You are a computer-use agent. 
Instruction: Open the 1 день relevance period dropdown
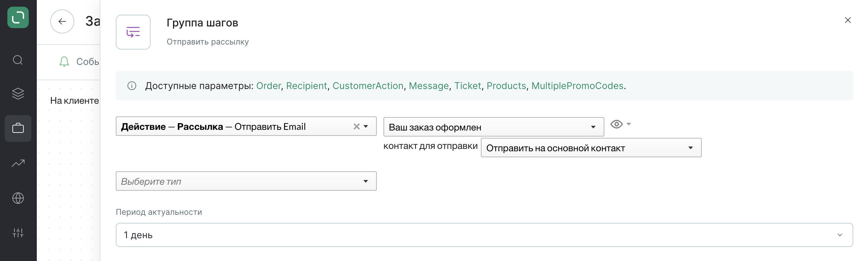484,235
